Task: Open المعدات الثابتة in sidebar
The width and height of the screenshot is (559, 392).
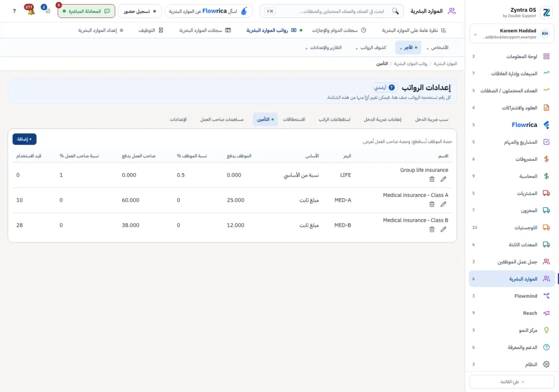Action: pos(512,245)
